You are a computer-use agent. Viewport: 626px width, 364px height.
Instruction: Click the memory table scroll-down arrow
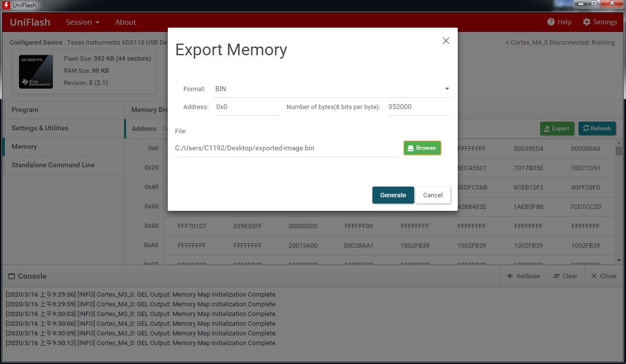619,260
